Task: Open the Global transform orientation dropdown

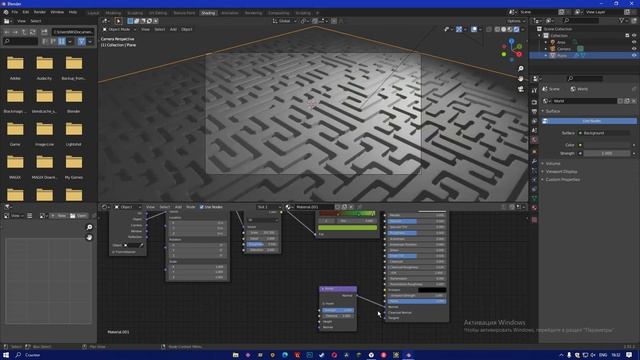Action: tap(284, 21)
